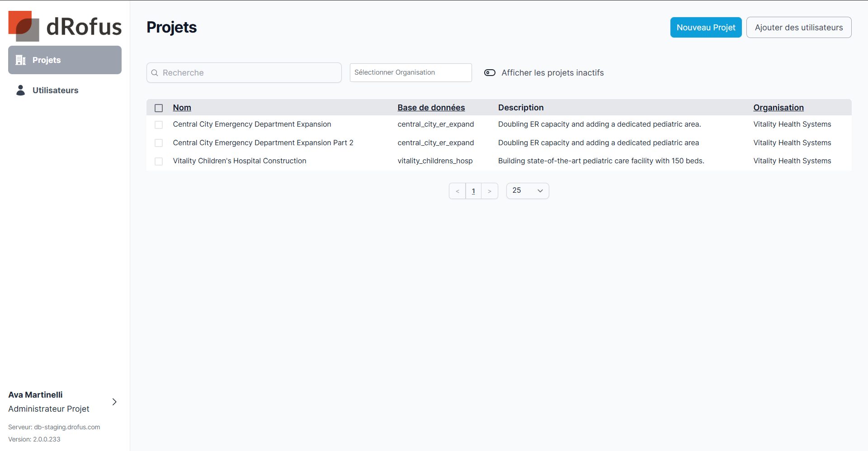868x451 pixels.
Task: Click Ajouter des utilisateurs button
Action: (x=798, y=28)
